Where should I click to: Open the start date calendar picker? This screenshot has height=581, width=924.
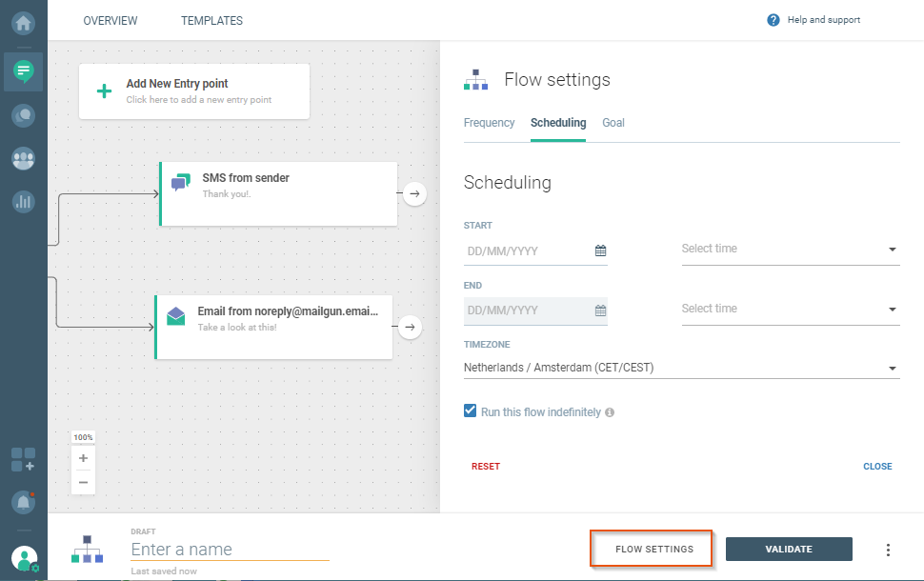coord(600,251)
